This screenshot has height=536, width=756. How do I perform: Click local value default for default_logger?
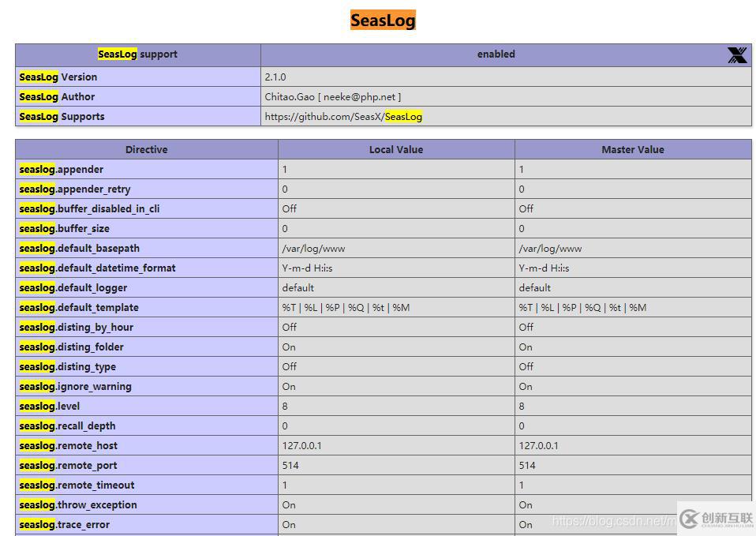tap(298, 288)
